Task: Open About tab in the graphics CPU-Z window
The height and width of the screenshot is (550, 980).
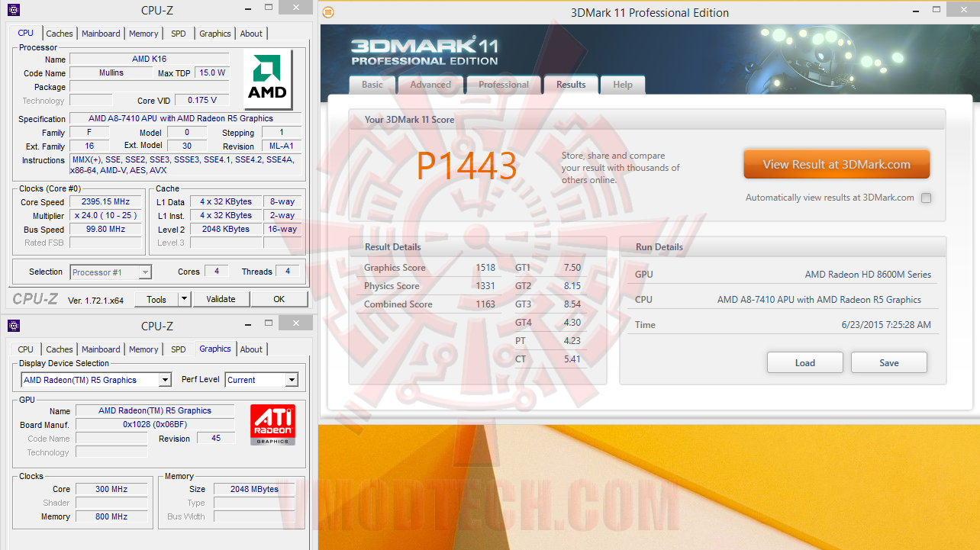Action: point(251,349)
